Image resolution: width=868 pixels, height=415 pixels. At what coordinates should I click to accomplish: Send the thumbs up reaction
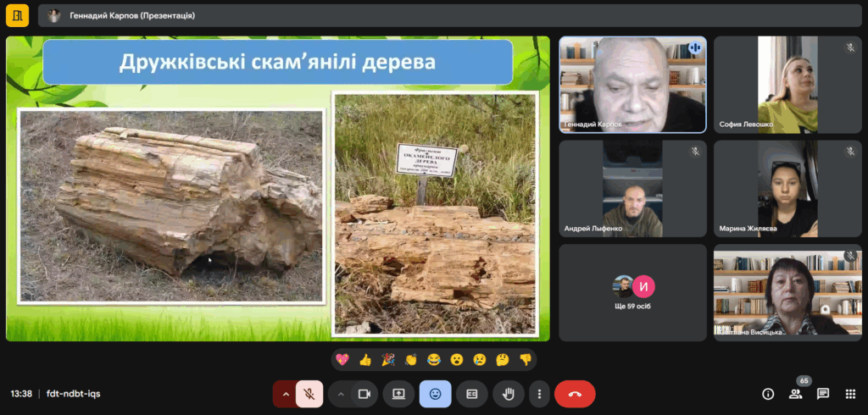click(365, 359)
